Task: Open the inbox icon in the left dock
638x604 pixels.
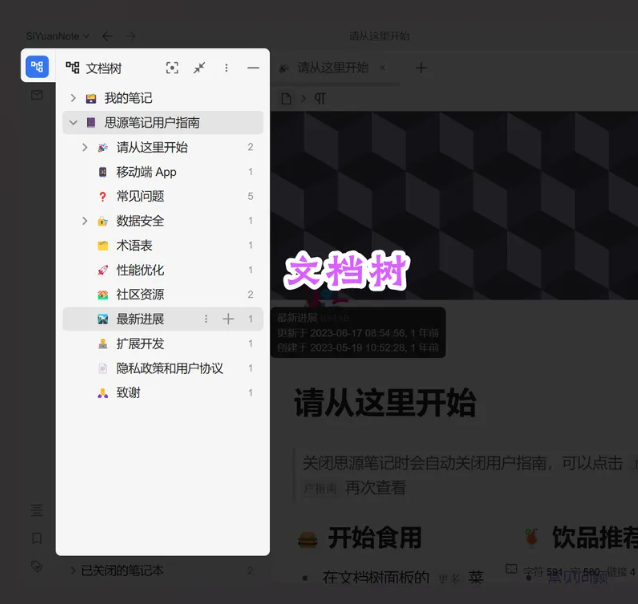Action: [37, 95]
